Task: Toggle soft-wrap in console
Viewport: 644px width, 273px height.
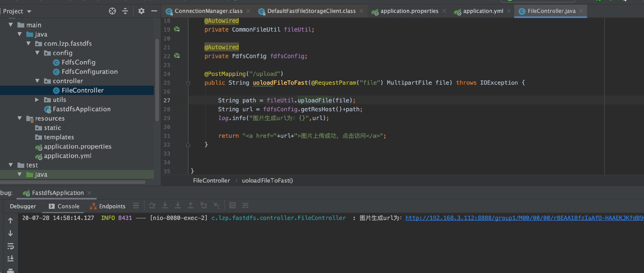Action: (x=10, y=246)
